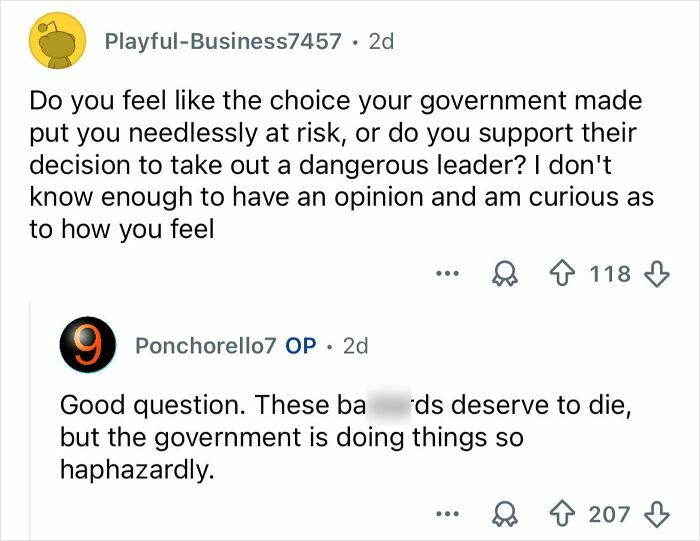Image resolution: width=700 pixels, height=541 pixels.
Task: Click the blue OP badge
Action: [301, 346]
